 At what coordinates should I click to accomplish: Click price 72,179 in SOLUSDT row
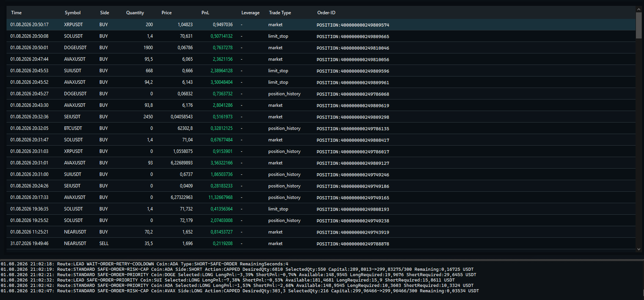(x=186, y=221)
